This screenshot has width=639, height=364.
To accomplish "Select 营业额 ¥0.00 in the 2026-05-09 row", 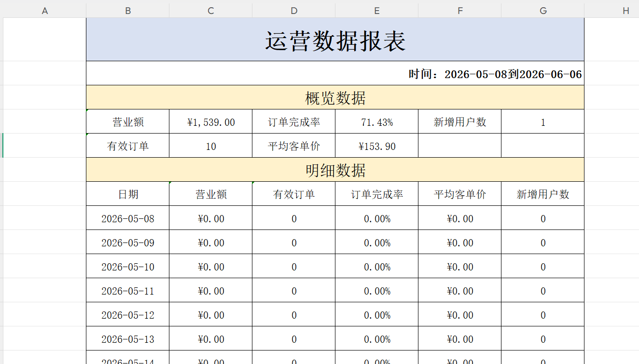I will [211, 242].
